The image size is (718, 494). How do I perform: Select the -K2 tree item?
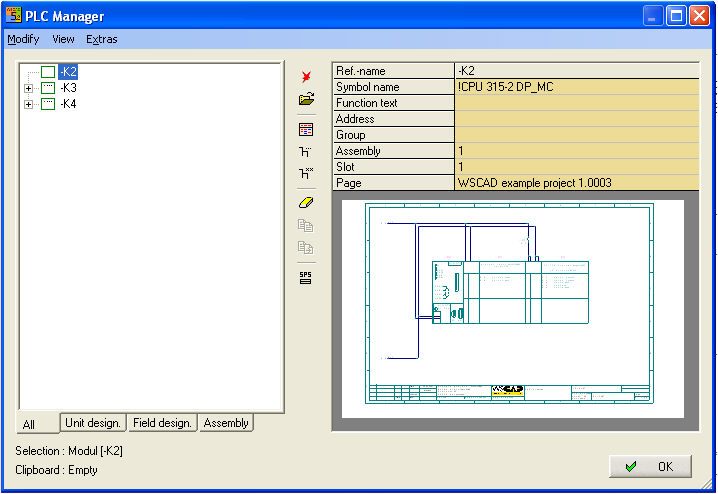click(x=68, y=72)
